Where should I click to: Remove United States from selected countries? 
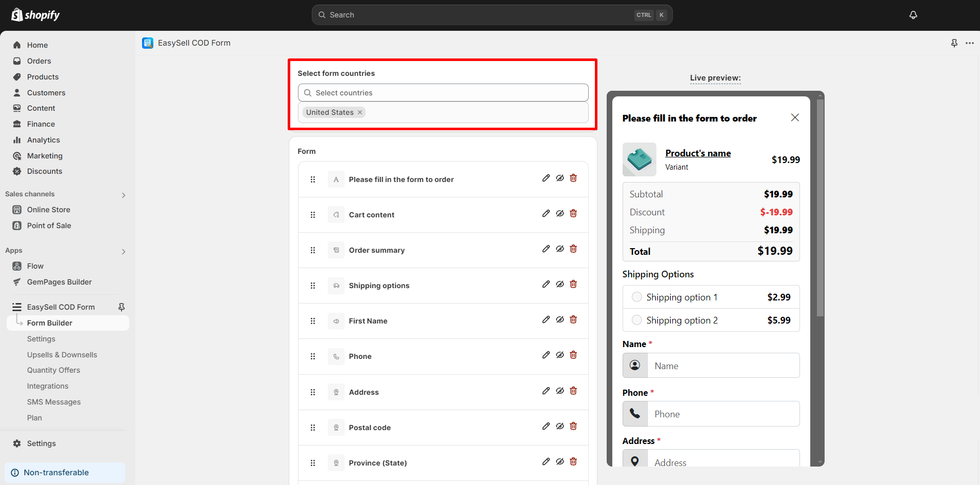pos(360,112)
